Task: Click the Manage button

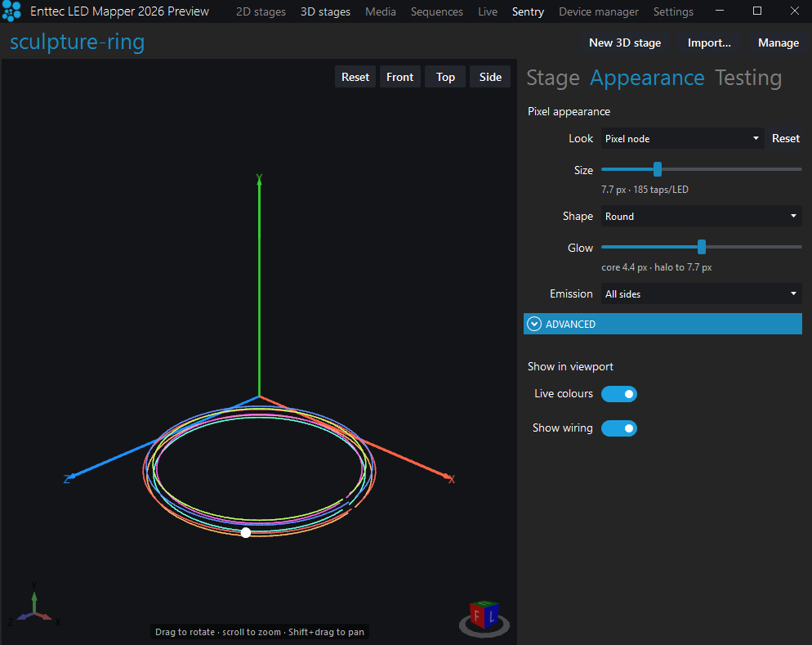Action: coord(778,43)
